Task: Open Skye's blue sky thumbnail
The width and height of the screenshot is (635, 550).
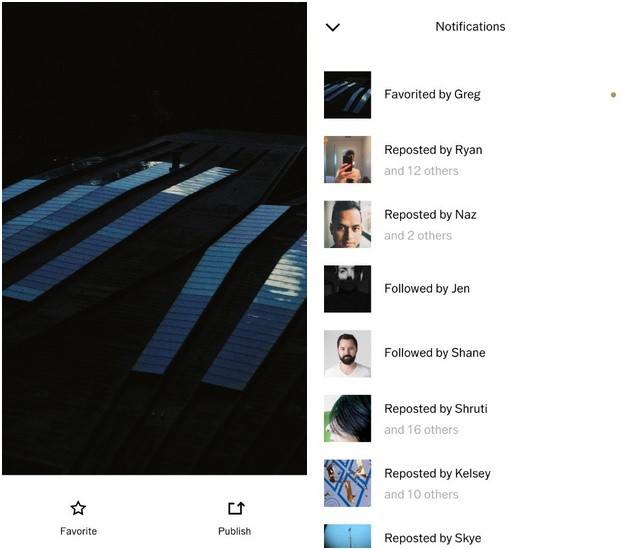Action: [347, 536]
